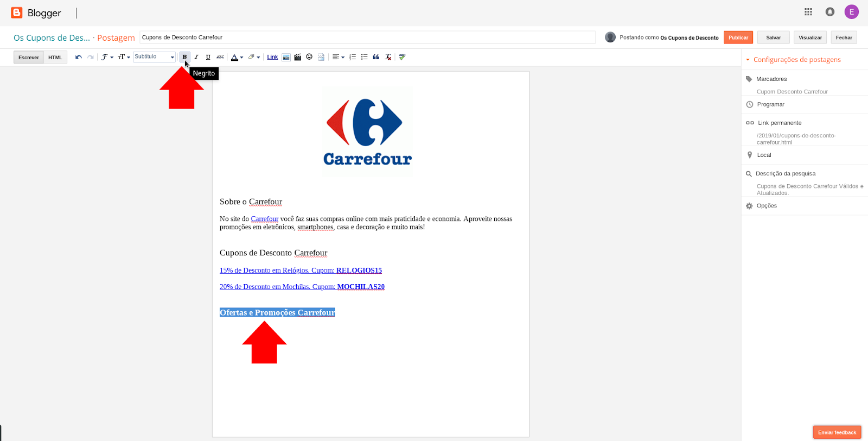Click the Enviar feedback button
Viewport: 868px width, 441px height.
coord(837,432)
